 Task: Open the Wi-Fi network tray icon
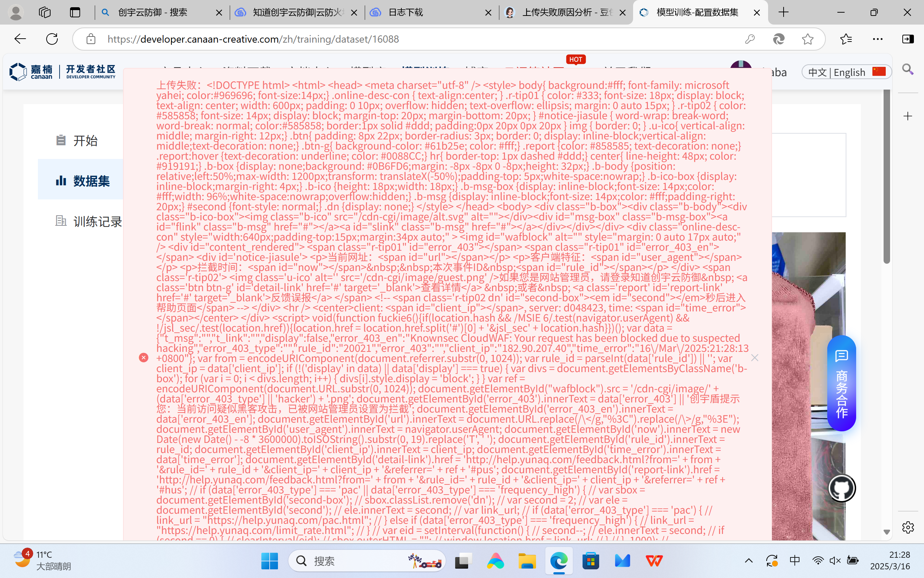[818, 561]
